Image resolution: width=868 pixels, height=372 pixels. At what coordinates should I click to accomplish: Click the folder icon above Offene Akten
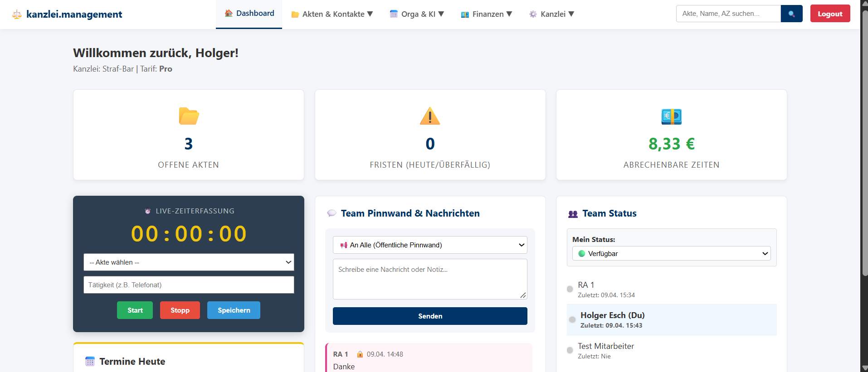(x=189, y=116)
